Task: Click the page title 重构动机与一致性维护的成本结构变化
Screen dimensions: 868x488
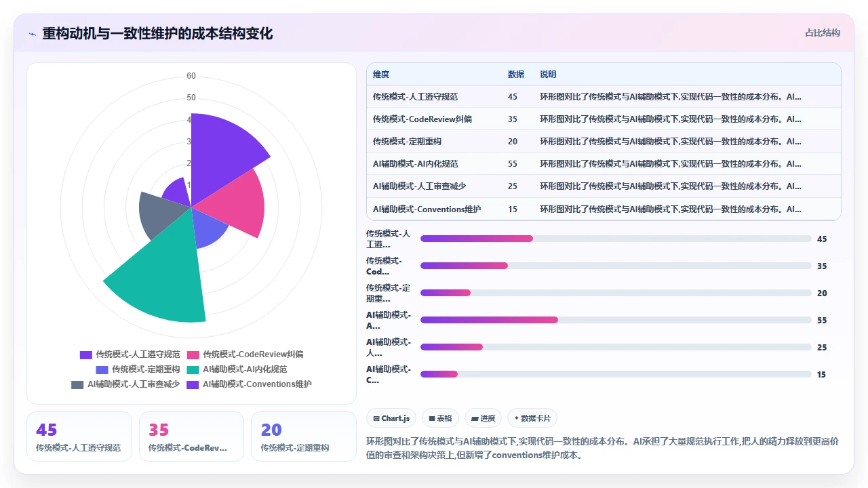Action: [157, 33]
